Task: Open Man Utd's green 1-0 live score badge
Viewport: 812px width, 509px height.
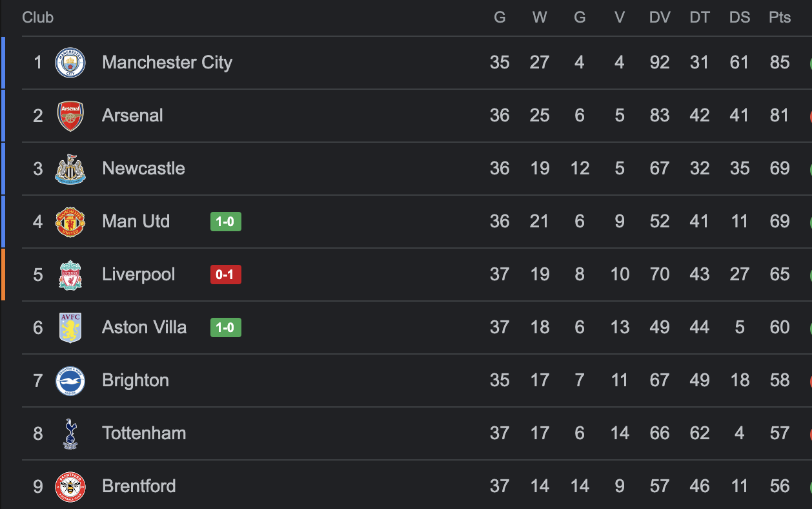Action: click(225, 222)
